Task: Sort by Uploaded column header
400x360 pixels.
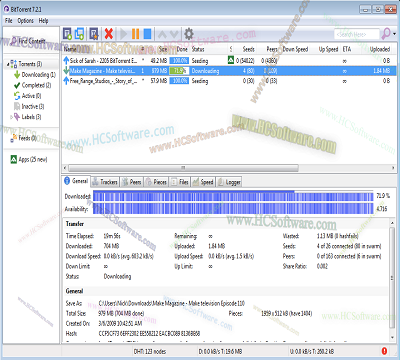Action: pyautogui.click(x=380, y=49)
